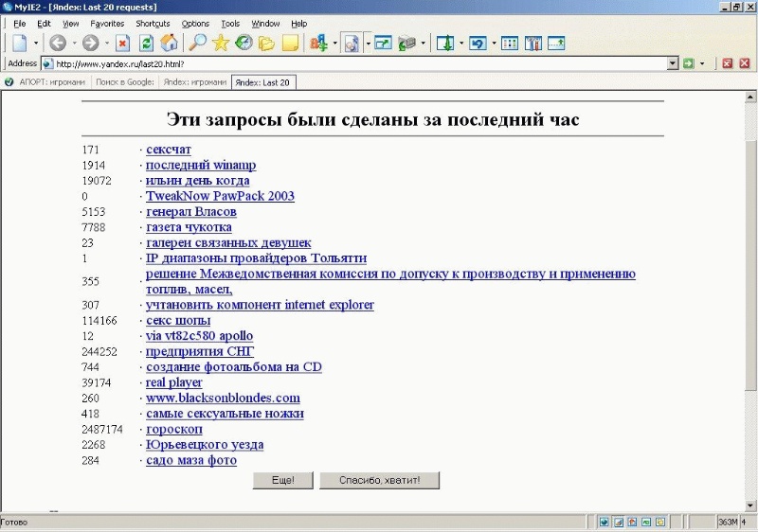Click the New blank page icon
Image resolution: width=758 pixels, height=532 pixels.
click(20, 44)
